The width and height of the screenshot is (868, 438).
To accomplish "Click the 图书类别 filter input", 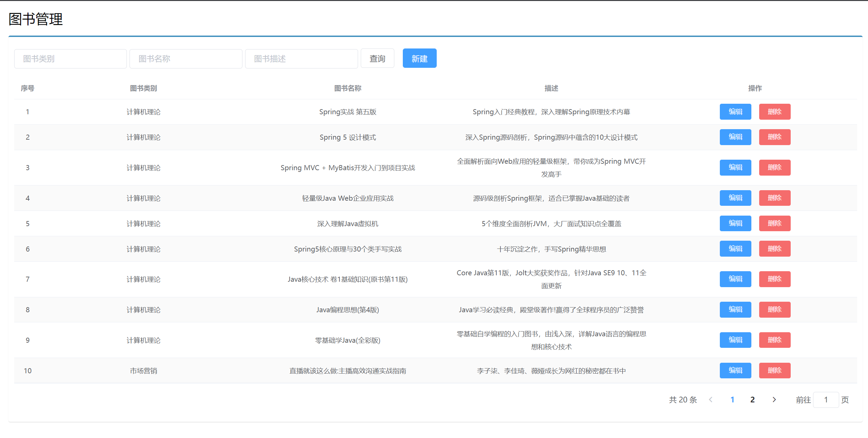I will [x=70, y=58].
